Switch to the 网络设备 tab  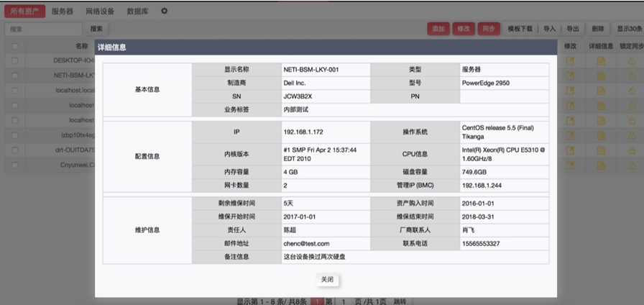coord(99,12)
